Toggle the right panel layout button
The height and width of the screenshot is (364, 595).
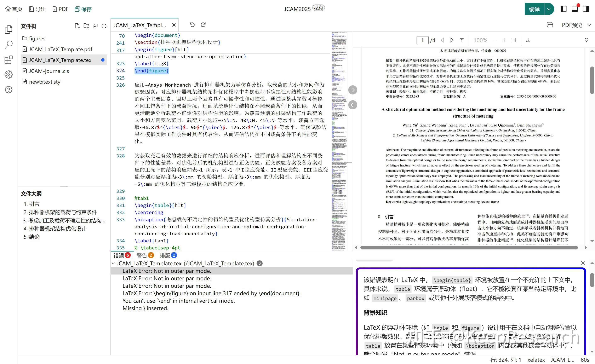point(586,9)
